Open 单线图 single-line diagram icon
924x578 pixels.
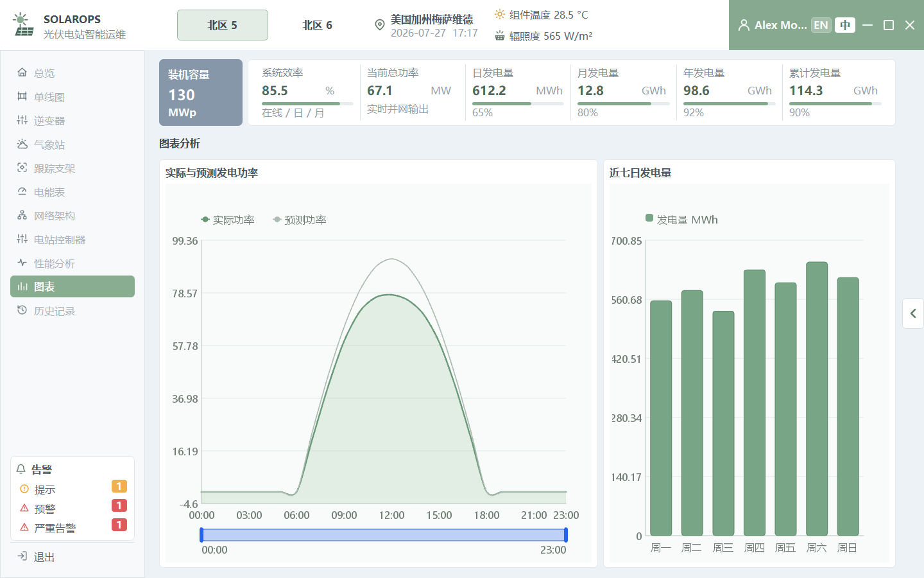[22, 96]
